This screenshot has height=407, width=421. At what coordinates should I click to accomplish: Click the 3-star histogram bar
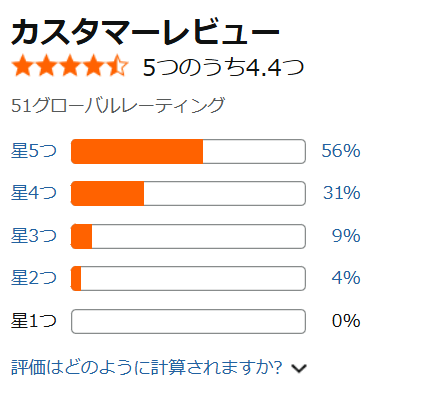pos(188,236)
